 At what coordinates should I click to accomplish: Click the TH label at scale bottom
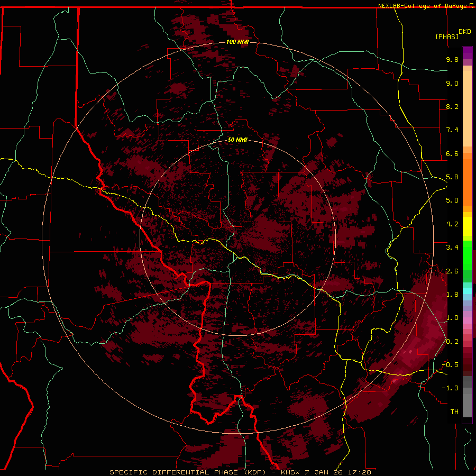click(x=454, y=412)
